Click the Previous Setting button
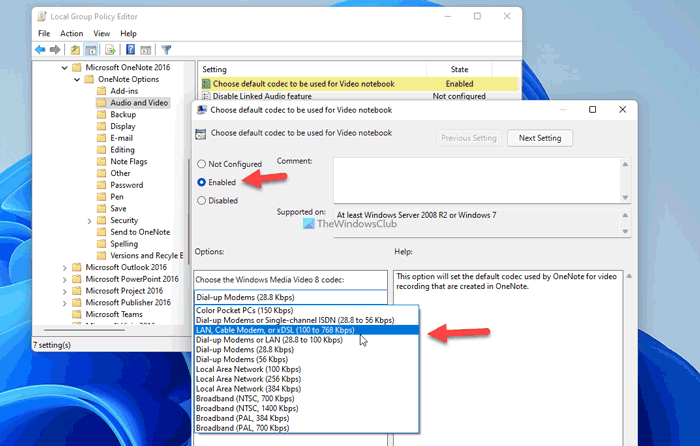Screen dimensions: 700x446 tap(469, 138)
